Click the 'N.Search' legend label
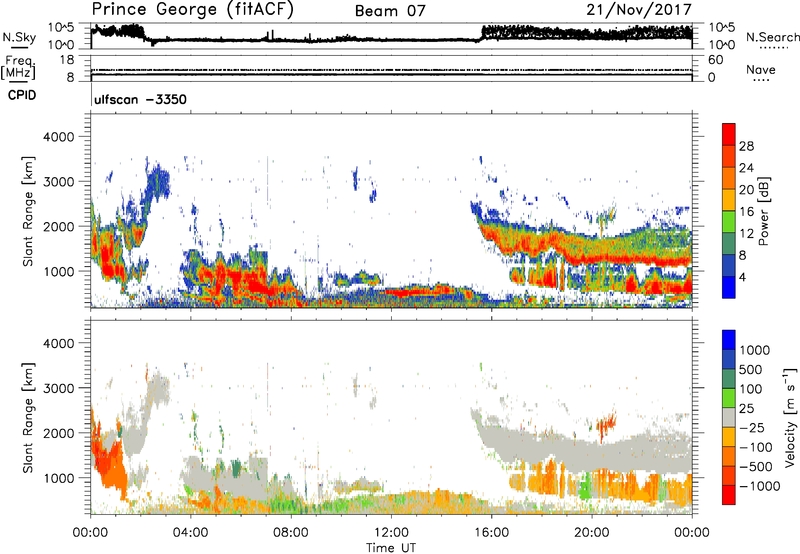This screenshot has width=800, height=554. 772,37
